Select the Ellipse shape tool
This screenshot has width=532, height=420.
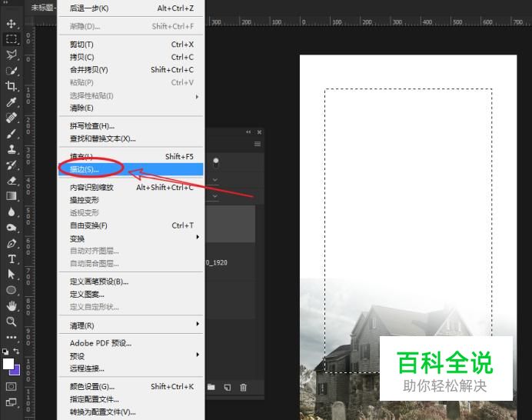pyautogui.click(x=12, y=290)
